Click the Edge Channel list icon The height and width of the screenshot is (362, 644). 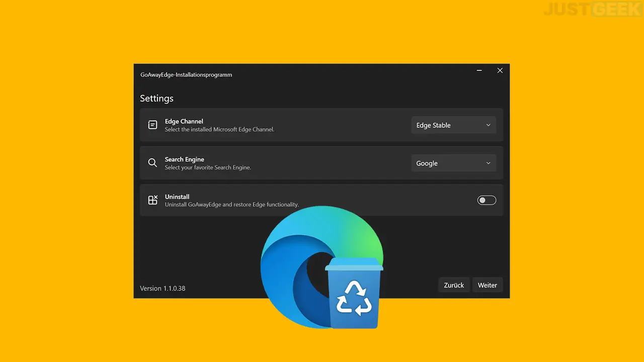tap(152, 125)
